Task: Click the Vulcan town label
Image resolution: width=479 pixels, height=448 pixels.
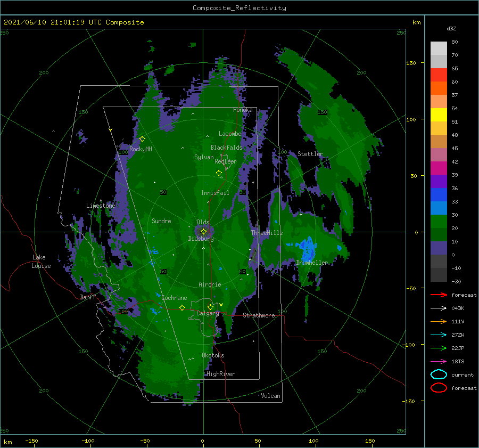Action: click(x=271, y=396)
